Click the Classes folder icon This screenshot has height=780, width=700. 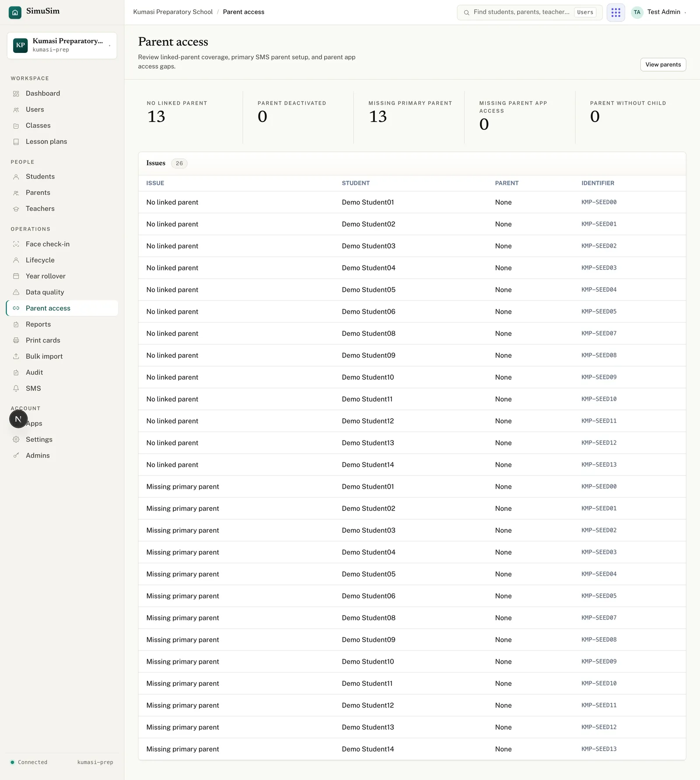click(x=16, y=126)
